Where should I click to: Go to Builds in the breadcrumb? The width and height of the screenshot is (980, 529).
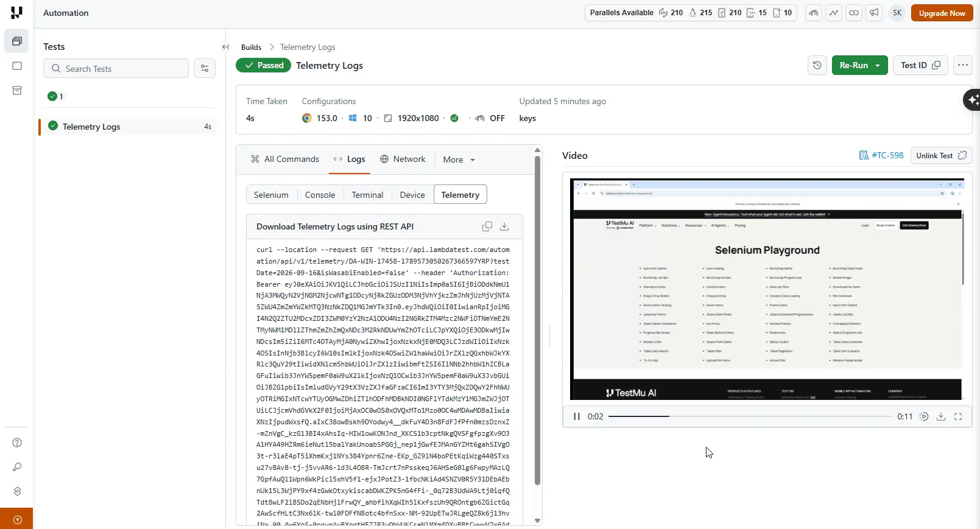tap(251, 47)
